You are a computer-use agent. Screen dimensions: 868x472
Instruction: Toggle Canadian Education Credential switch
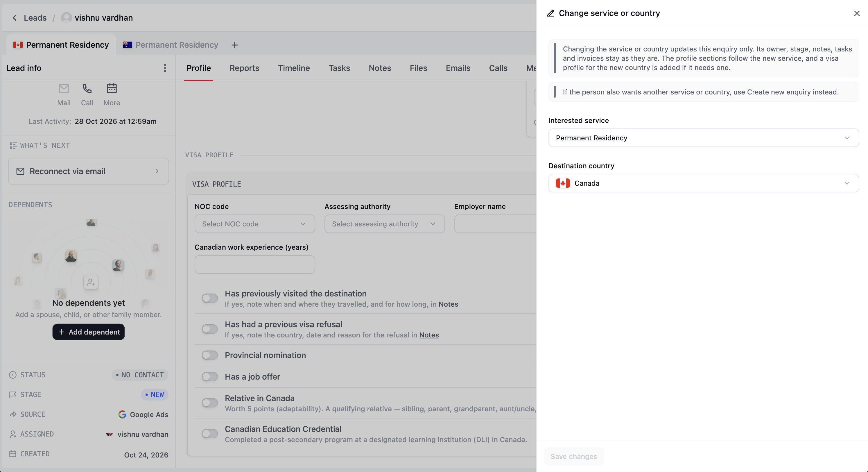209,434
